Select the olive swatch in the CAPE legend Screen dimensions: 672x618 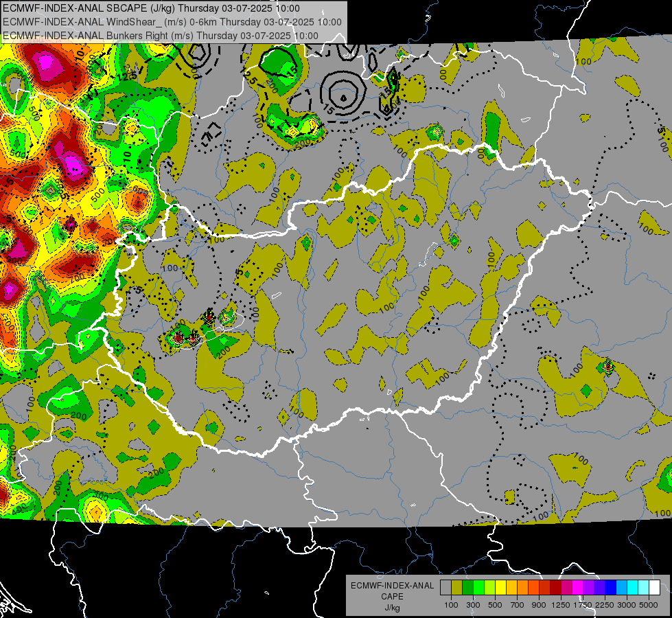pos(457,587)
